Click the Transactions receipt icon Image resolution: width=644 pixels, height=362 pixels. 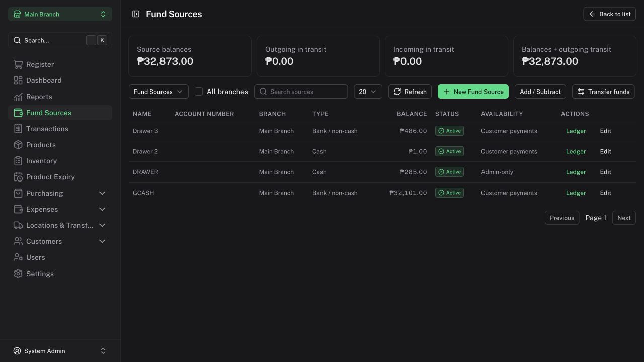18,129
